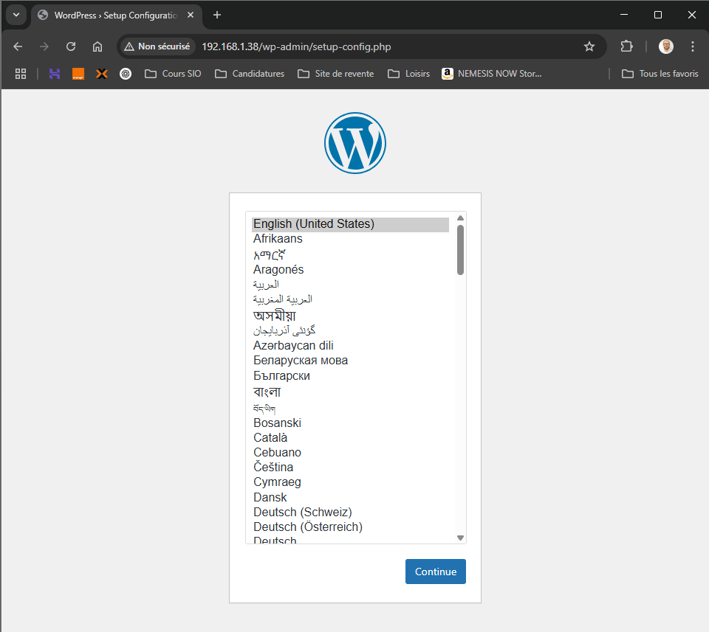Click the Continue button
This screenshot has width=709, height=632.
pyautogui.click(x=435, y=571)
